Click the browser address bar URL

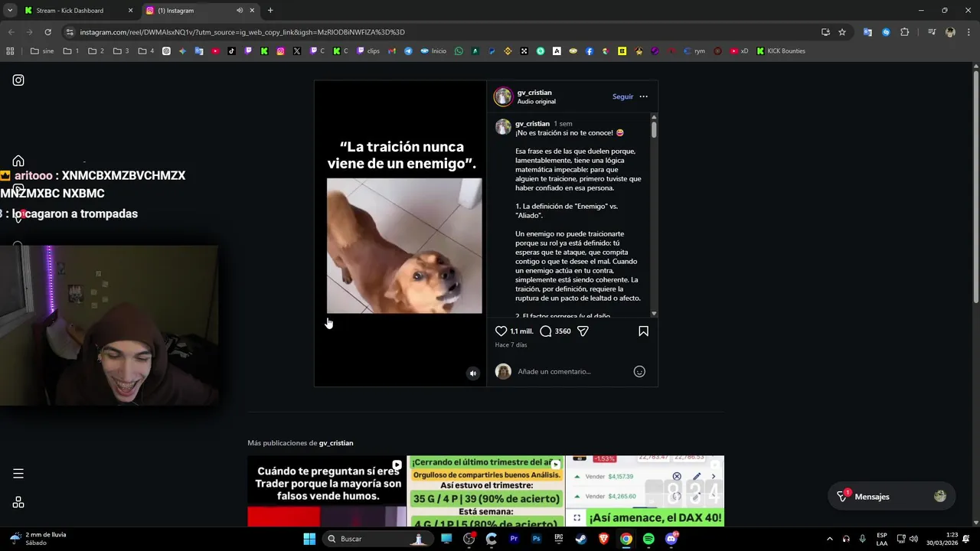pyautogui.click(x=242, y=32)
